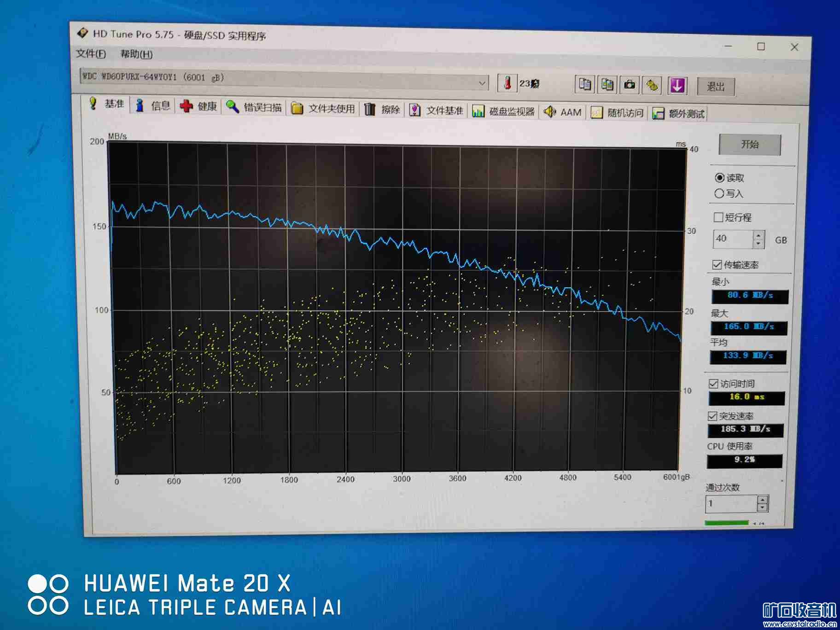Minimize the HD Tune Pro window
This screenshot has width=840, height=630.
[x=728, y=46]
